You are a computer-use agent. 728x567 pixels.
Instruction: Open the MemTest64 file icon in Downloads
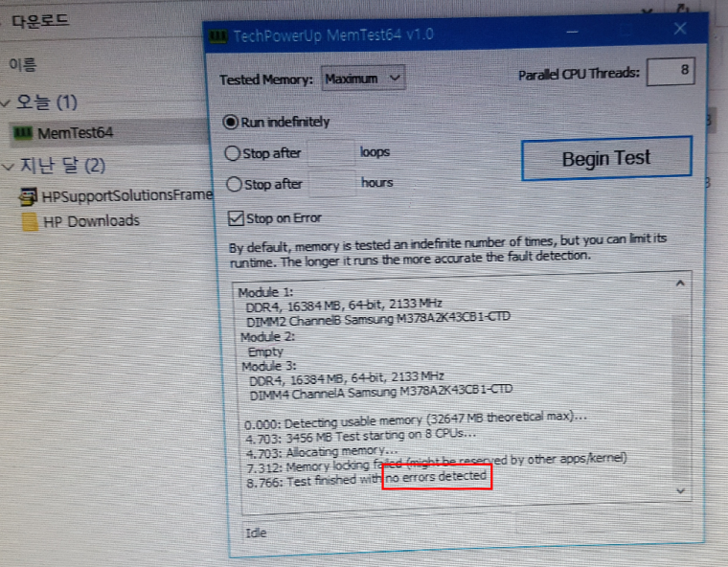(23, 133)
